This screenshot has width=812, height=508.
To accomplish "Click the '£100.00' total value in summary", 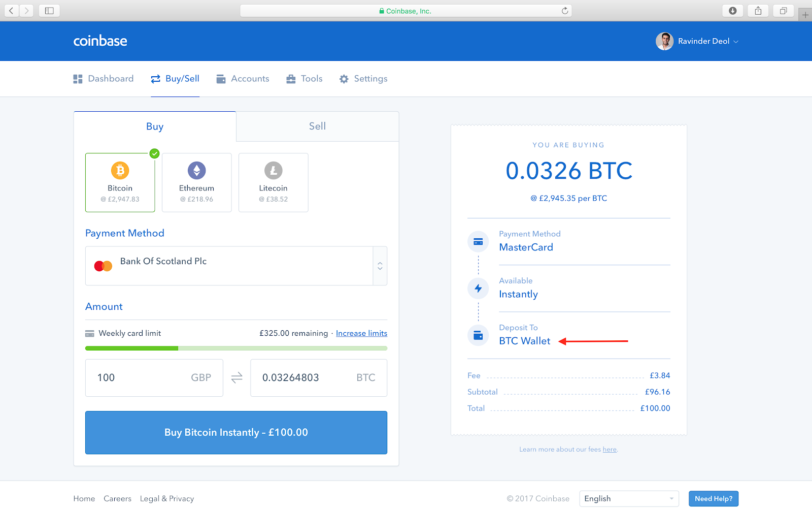I will tap(655, 408).
